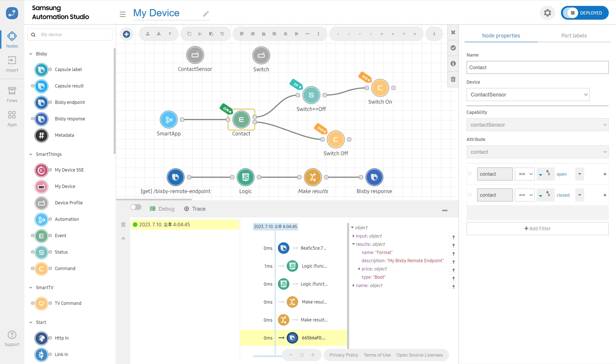The image size is (616, 364).
Task: Remove the contact open filter row
Action: point(605,174)
